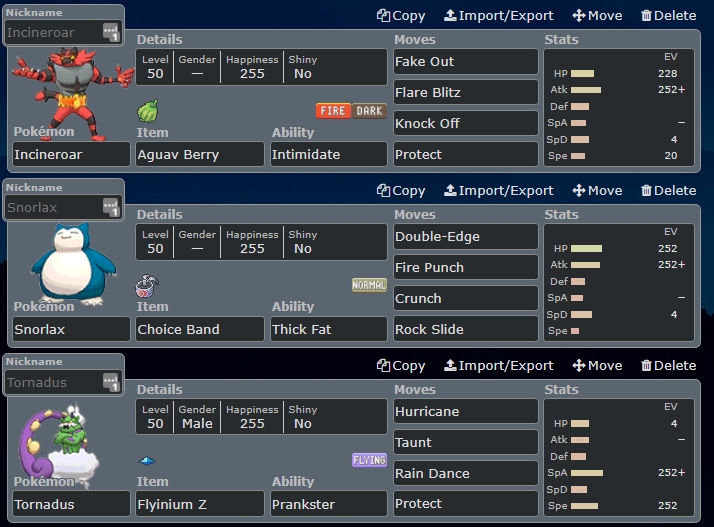The image size is (714, 527).
Task: Click Incineroar's Atk EV stat bar
Action: pyautogui.click(x=586, y=89)
